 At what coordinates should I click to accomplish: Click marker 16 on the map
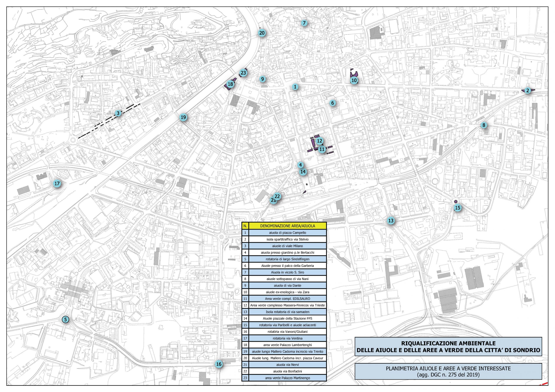click(x=219, y=364)
